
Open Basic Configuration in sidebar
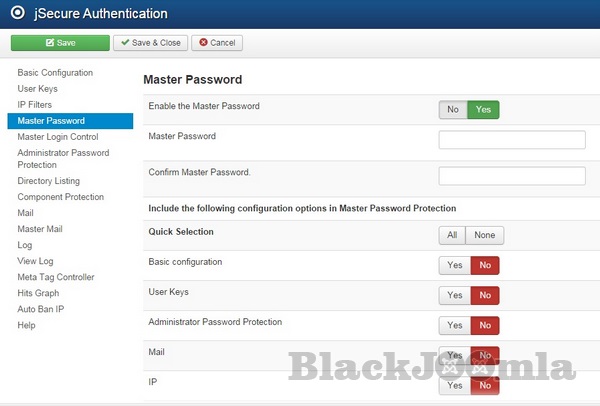(x=55, y=73)
